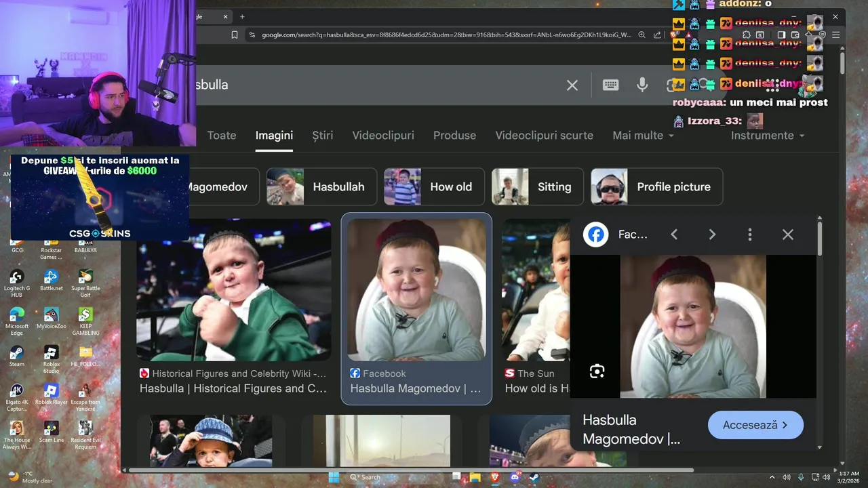Viewport: 868px width, 488px height.
Task: Click the browser bookmark icon
Action: click(x=235, y=35)
